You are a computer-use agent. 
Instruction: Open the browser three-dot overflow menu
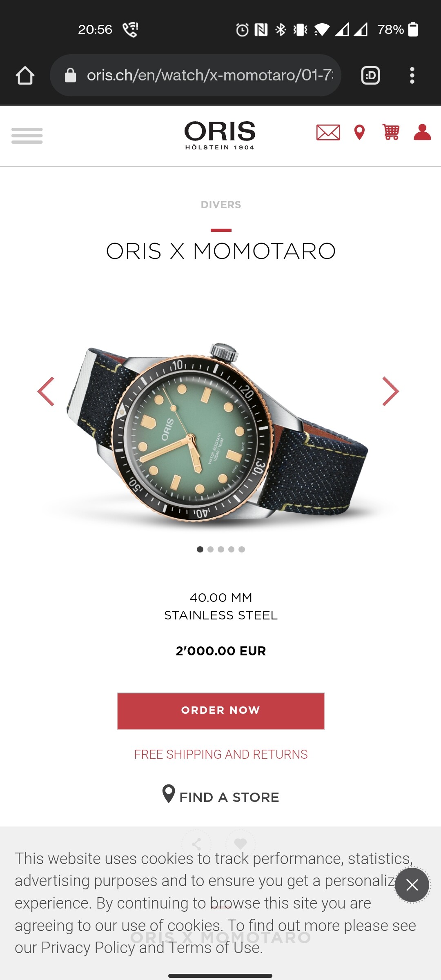(412, 76)
